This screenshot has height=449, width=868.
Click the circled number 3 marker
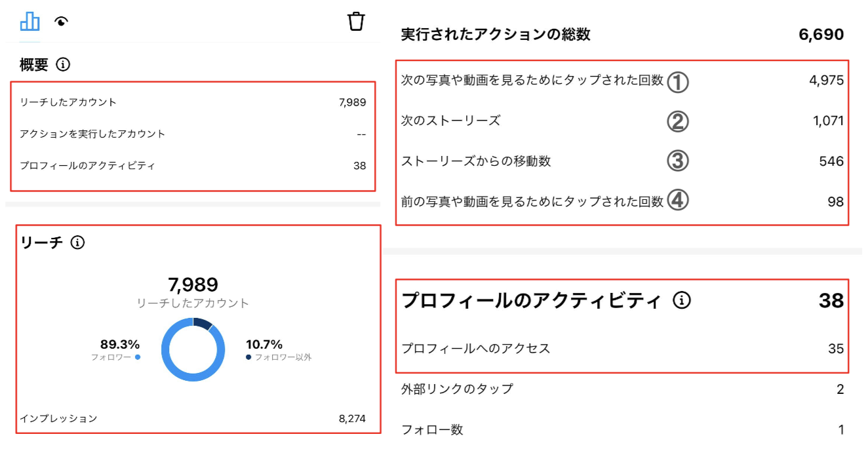click(678, 161)
